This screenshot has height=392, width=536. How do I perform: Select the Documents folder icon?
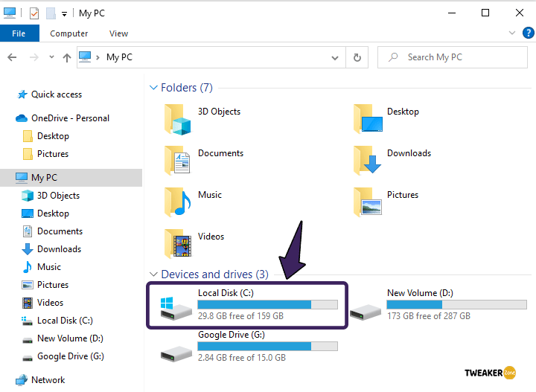pyautogui.click(x=177, y=160)
